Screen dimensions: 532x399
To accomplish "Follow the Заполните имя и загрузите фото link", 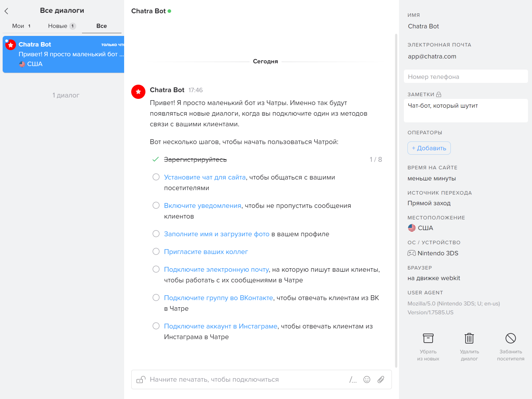I will tap(217, 234).
